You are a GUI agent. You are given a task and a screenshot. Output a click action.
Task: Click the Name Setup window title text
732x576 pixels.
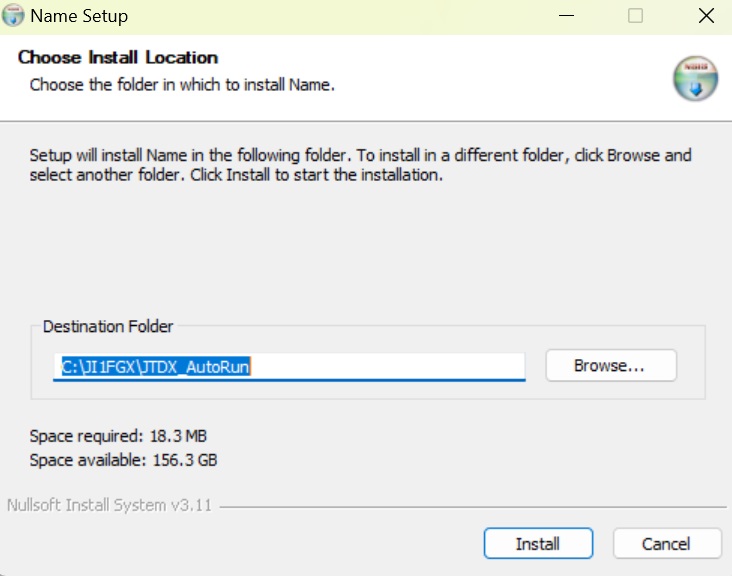(x=79, y=17)
